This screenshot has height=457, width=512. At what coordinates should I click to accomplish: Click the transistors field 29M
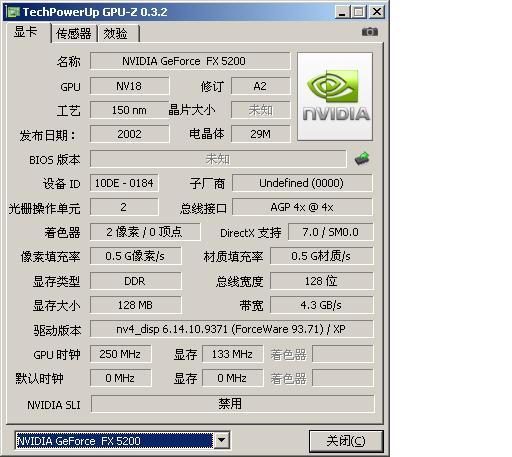point(260,134)
